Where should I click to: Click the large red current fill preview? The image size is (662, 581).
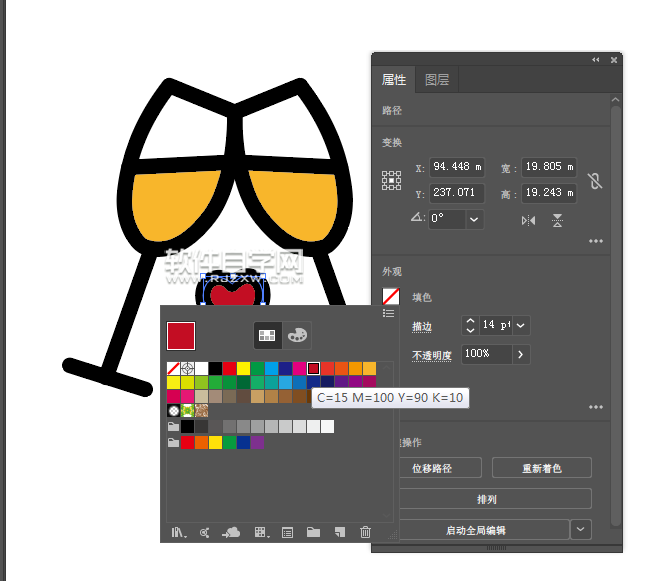pos(181,336)
